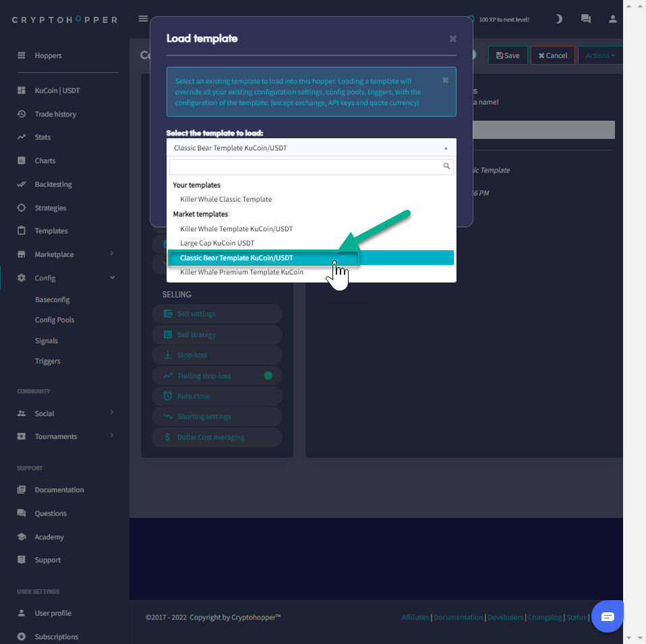Toggle dark mode moon icon

click(558, 19)
